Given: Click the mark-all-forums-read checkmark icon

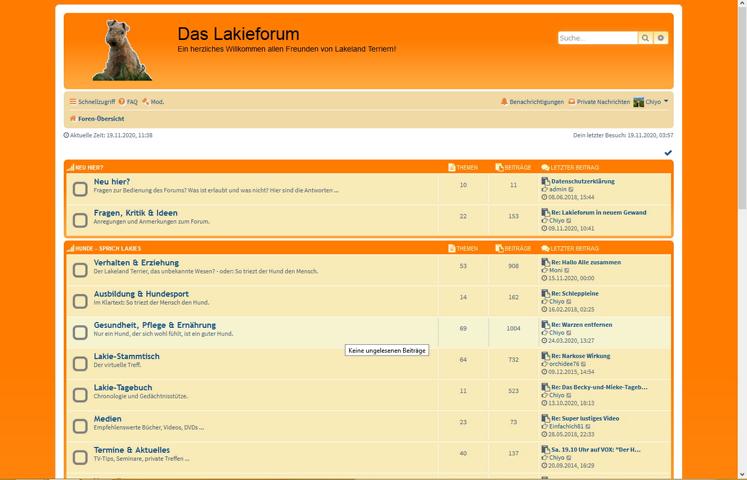Looking at the screenshot, I should pyautogui.click(x=668, y=153).
